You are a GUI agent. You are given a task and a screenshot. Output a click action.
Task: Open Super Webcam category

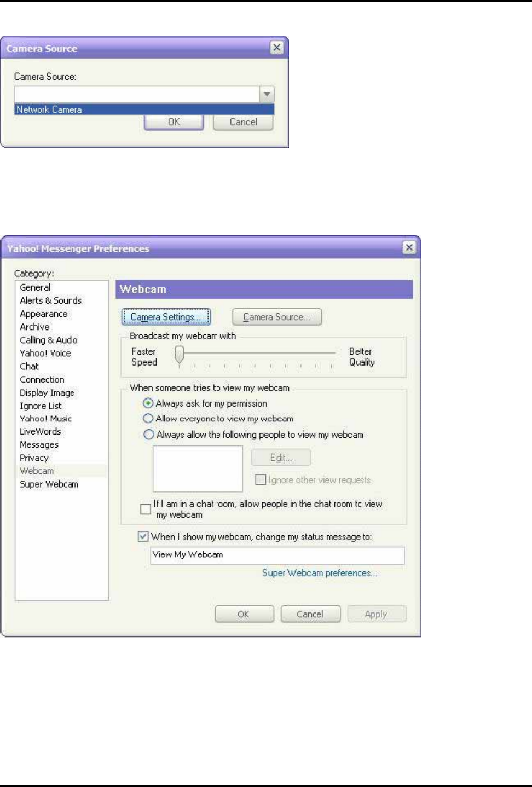coord(49,484)
